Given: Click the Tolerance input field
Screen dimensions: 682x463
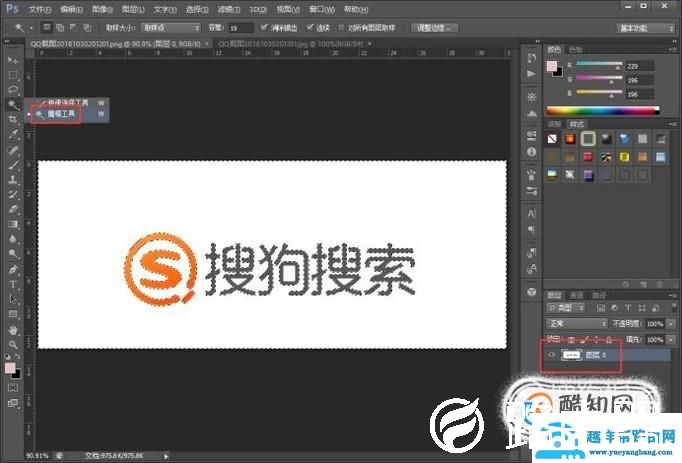Looking at the screenshot, I should tap(241, 28).
